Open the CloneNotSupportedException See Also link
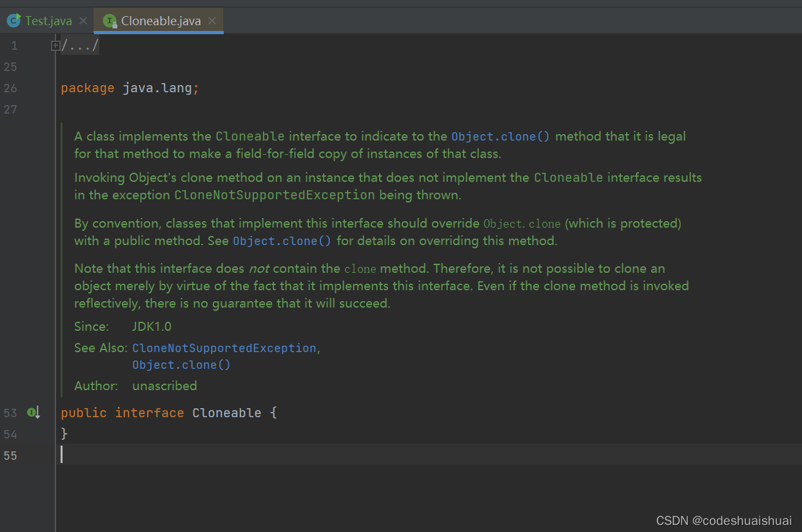The image size is (802, 532). tap(224, 348)
